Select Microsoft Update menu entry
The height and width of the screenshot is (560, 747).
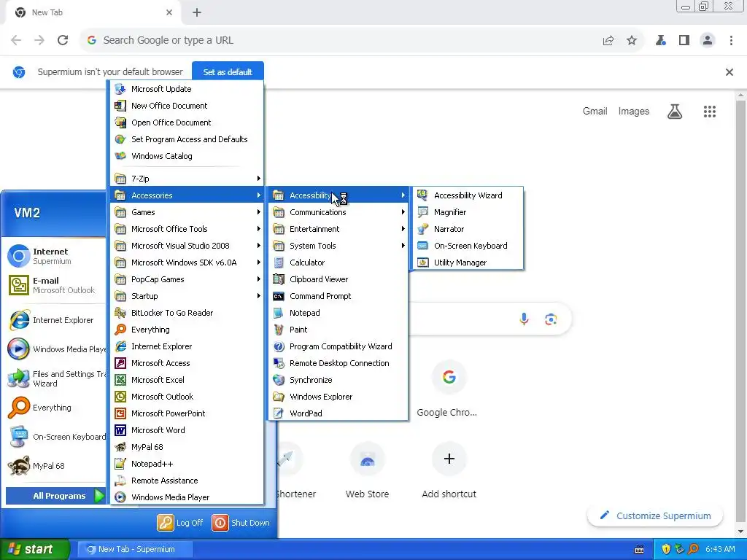click(x=187, y=89)
